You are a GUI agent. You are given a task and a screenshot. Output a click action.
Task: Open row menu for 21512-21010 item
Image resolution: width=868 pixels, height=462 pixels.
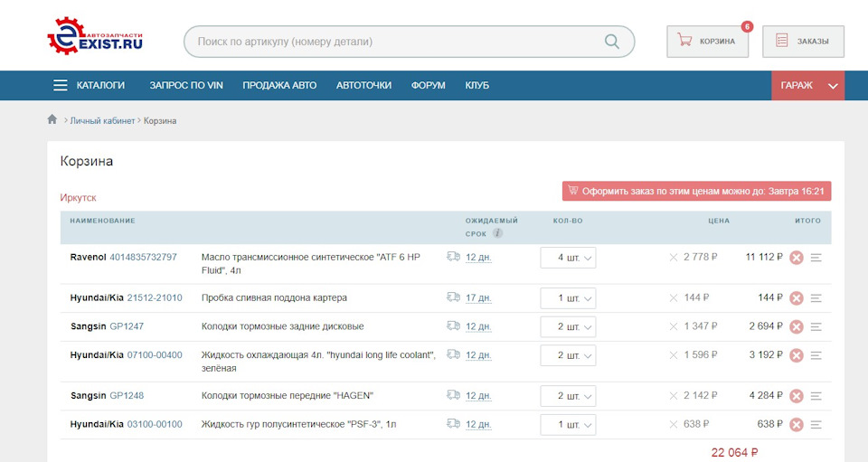tap(816, 298)
